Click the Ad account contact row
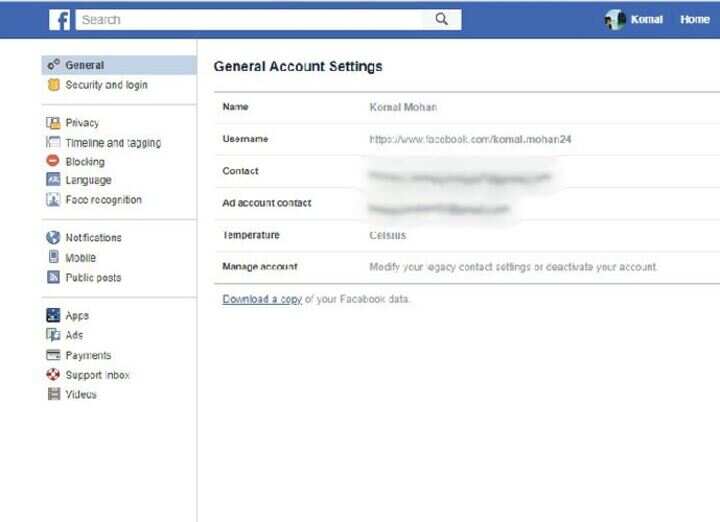This screenshot has height=522, width=720. pos(467,203)
